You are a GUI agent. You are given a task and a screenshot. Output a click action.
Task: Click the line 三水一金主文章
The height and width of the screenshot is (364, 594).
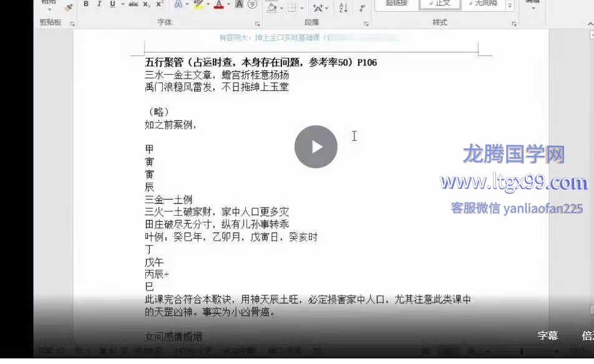217,75
